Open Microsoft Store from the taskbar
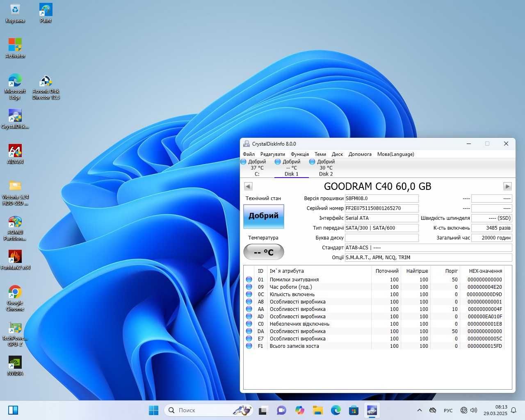The image size is (525, 420). coord(354,410)
